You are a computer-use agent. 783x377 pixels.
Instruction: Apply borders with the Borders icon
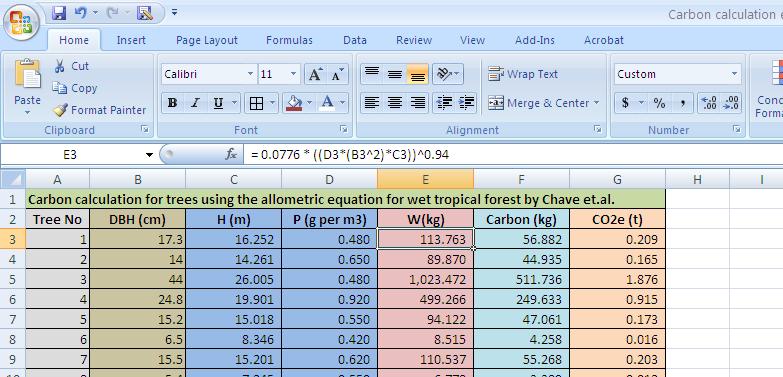click(x=256, y=103)
